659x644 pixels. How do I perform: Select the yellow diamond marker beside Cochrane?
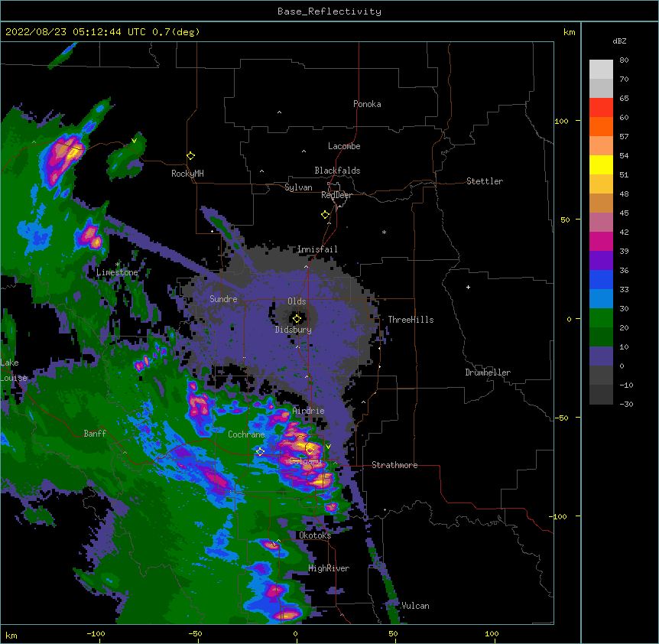point(260,451)
